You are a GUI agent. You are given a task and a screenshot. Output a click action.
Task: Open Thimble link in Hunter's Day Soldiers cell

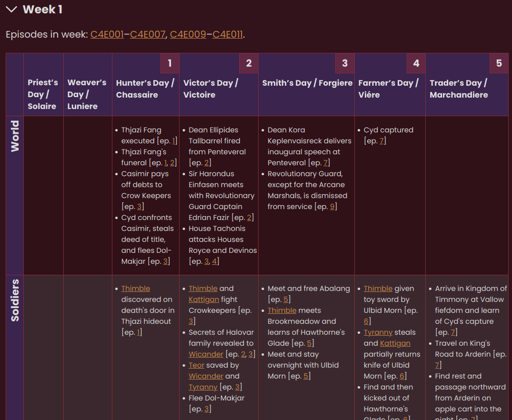136,289
